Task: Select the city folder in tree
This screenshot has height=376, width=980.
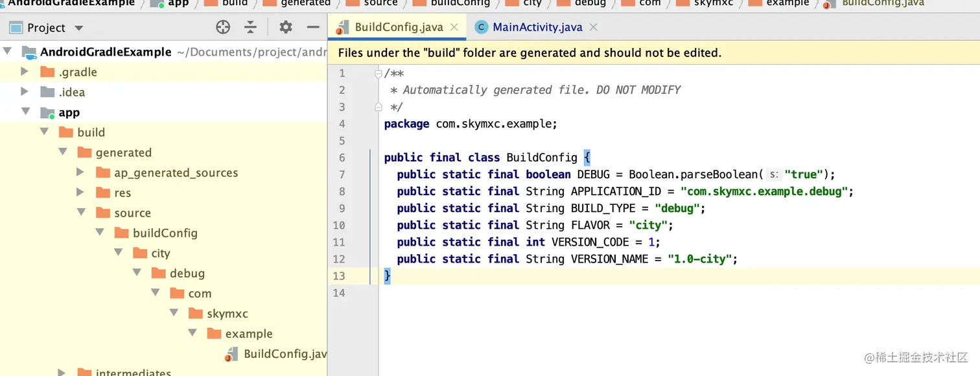Action: [x=161, y=253]
